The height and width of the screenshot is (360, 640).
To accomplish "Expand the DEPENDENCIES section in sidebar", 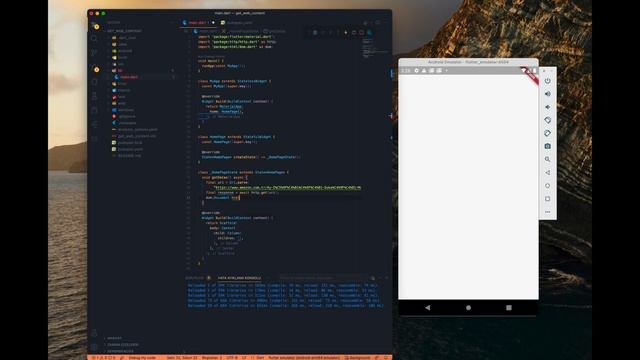I will (x=120, y=351).
